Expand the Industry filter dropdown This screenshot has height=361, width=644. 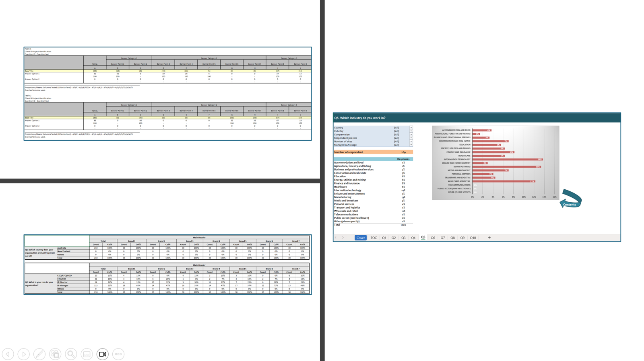[411, 131]
